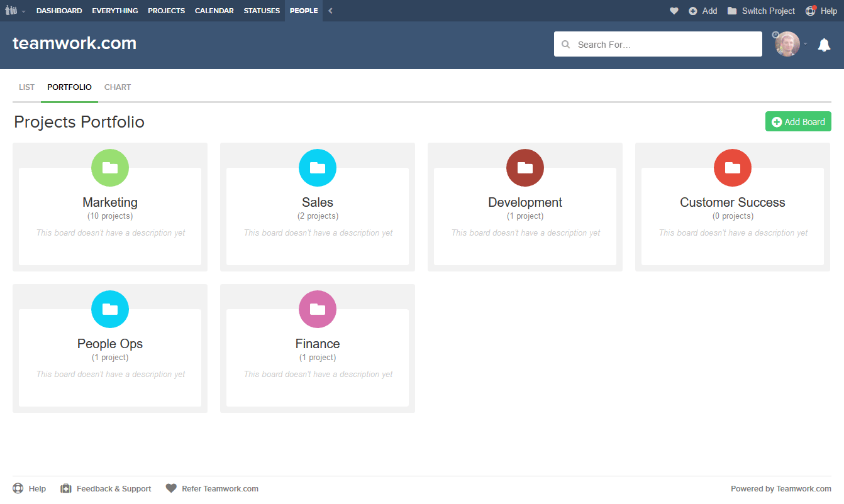This screenshot has height=504, width=844.
Task: Open the account switcher logo dropdown
Action: [x=15, y=11]
